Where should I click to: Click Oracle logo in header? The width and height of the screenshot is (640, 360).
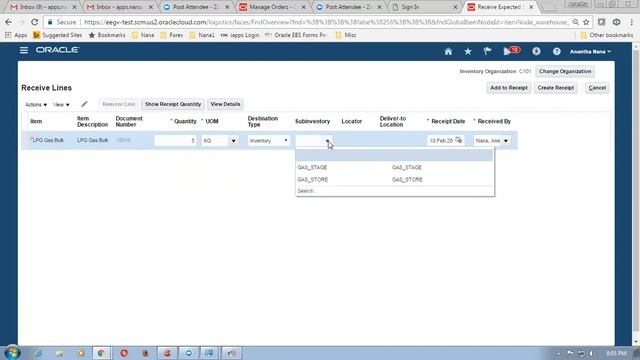tap(57, 50)
